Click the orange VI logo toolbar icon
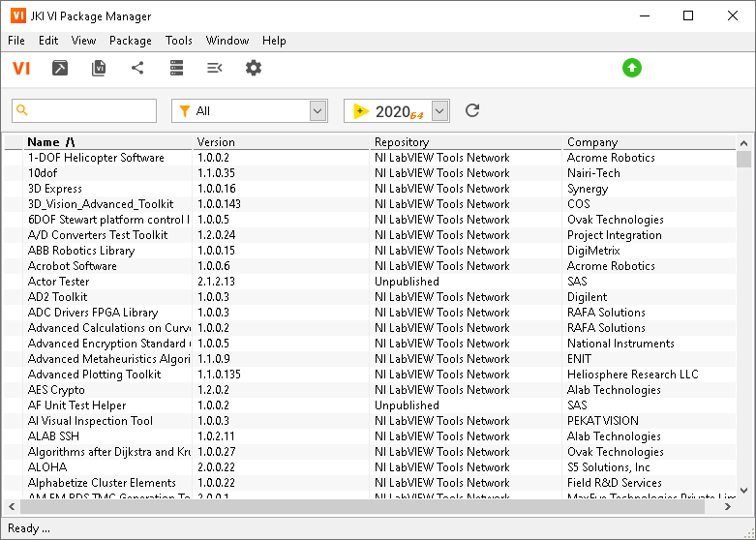The width and height of the screenshot is (756, 540). pyautogui.click(x=21, y=68)
